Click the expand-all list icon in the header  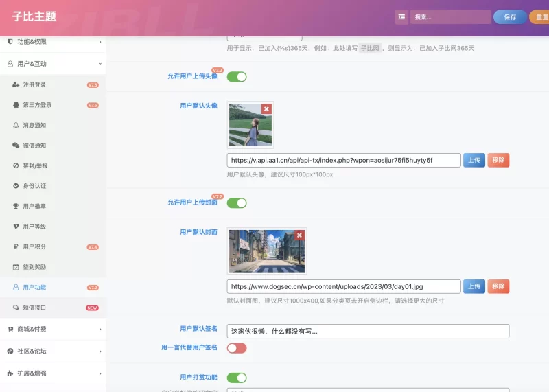pos(401,16)
